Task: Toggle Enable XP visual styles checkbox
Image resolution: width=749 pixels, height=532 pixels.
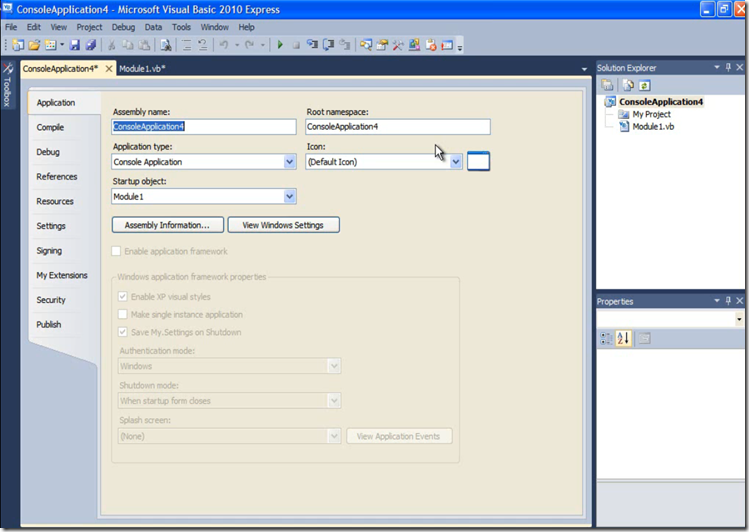Action: point(123,297)
